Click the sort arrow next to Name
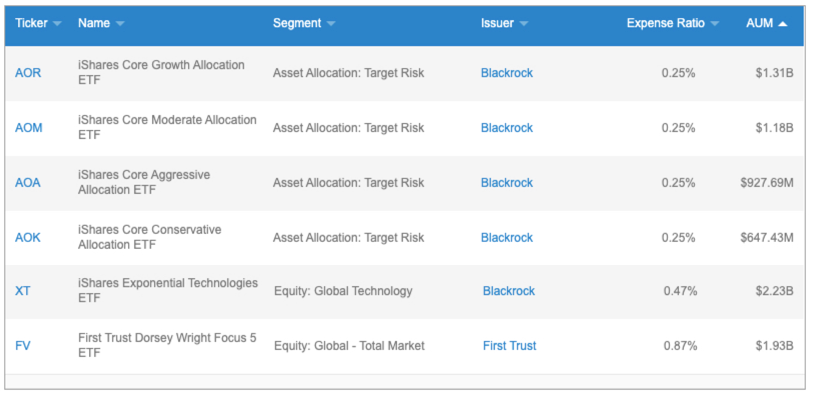The height and width of the screenshot is (398, 813). [x=120, y=24]
